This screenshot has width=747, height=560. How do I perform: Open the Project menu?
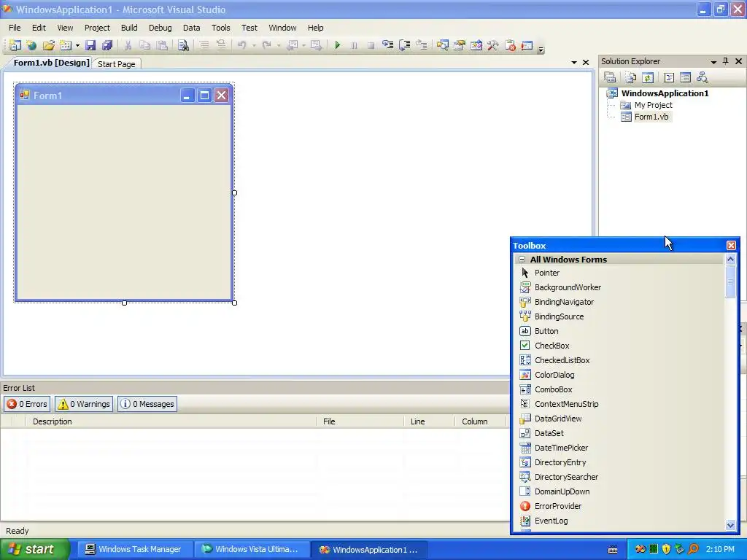point(97,28)
